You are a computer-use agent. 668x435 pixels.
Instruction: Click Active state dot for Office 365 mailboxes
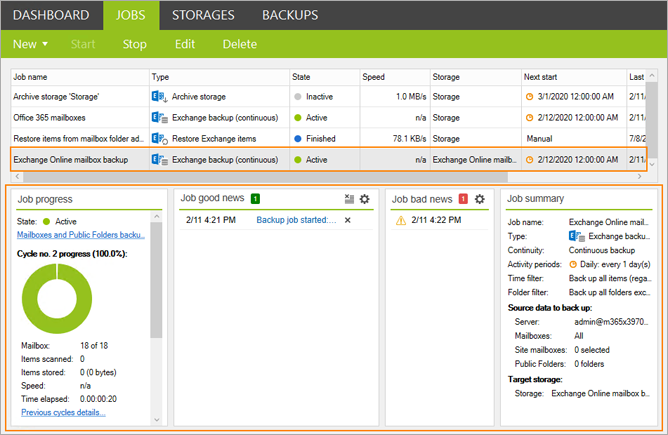point(298,118)
